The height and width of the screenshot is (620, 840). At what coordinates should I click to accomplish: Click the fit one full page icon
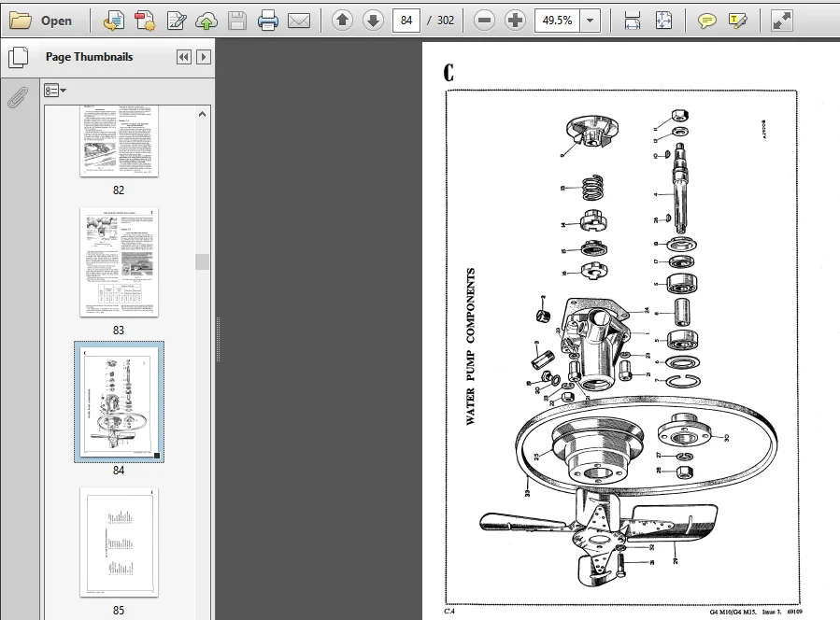663,21
